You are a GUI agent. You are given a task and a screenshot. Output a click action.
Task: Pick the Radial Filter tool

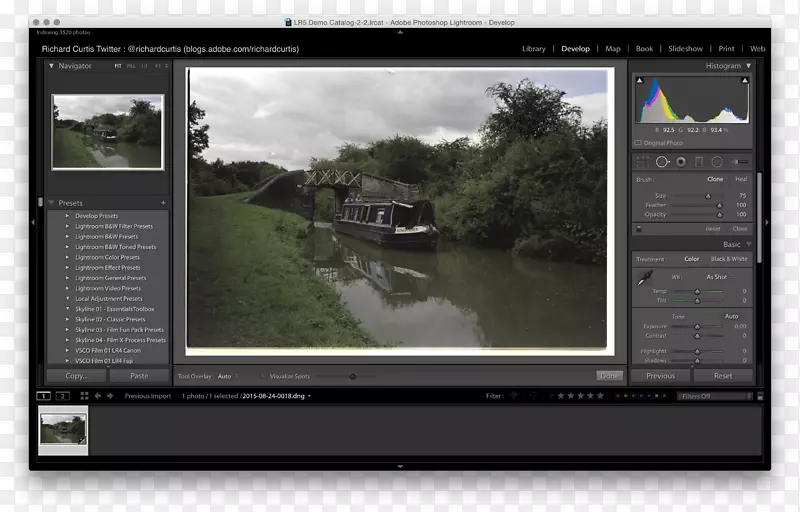718,161
